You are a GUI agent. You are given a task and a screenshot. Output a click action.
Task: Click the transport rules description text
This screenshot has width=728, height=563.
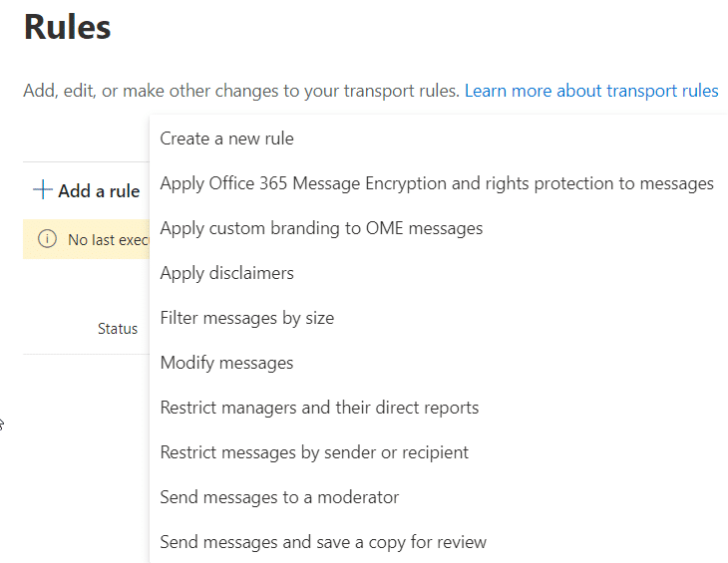[241, 91]
